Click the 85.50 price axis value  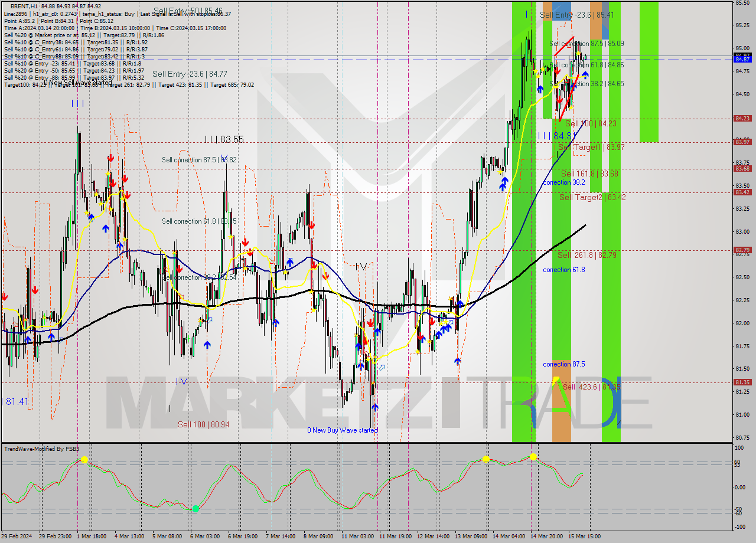(x=742, y=3)
